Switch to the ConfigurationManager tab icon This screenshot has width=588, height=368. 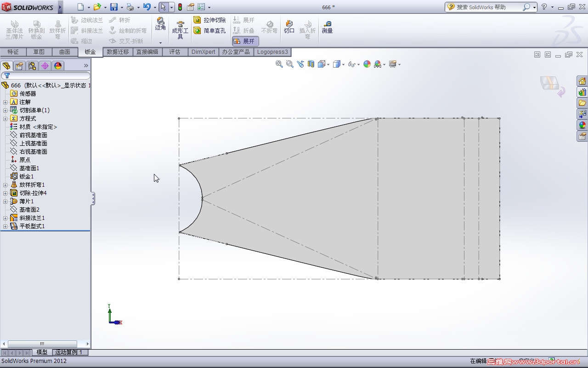(x=32, y=66)
